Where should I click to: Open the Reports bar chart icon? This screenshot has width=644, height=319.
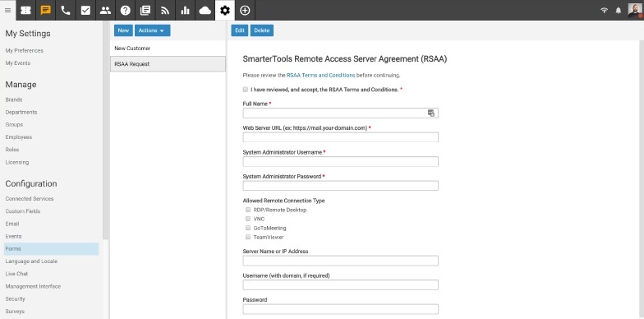click(x=185, y=10)
